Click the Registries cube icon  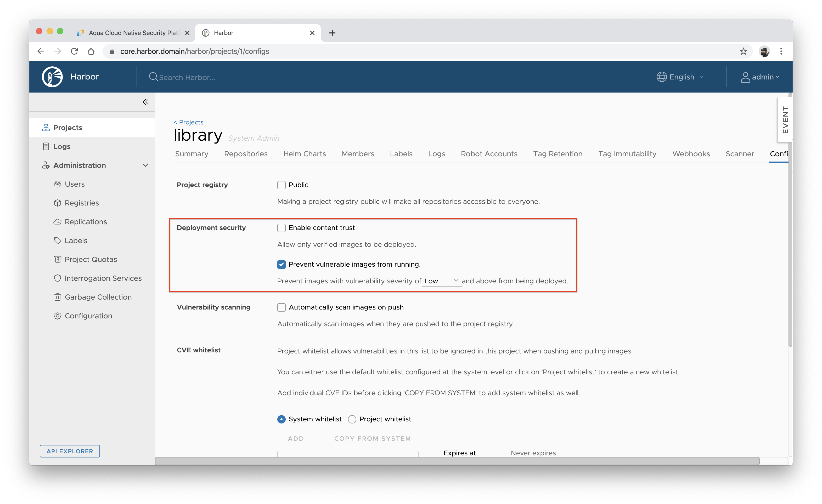(57, 203)
